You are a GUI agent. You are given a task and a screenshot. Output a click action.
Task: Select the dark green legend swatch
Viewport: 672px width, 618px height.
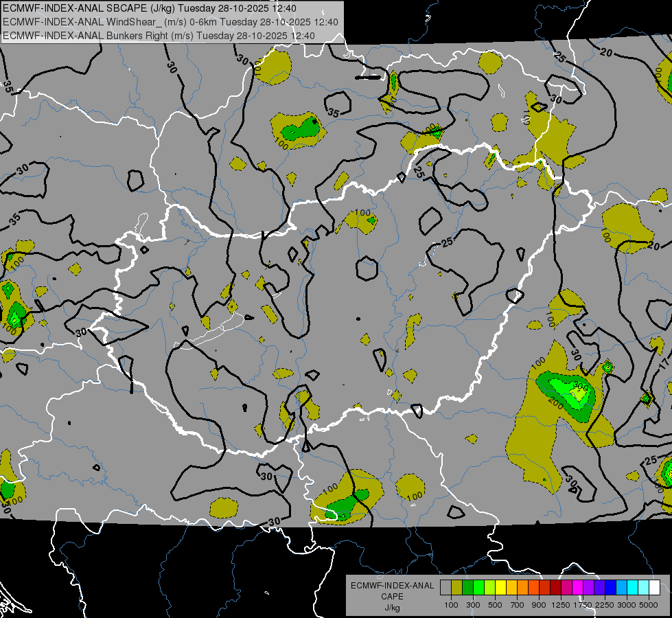[x=467, y=588]
